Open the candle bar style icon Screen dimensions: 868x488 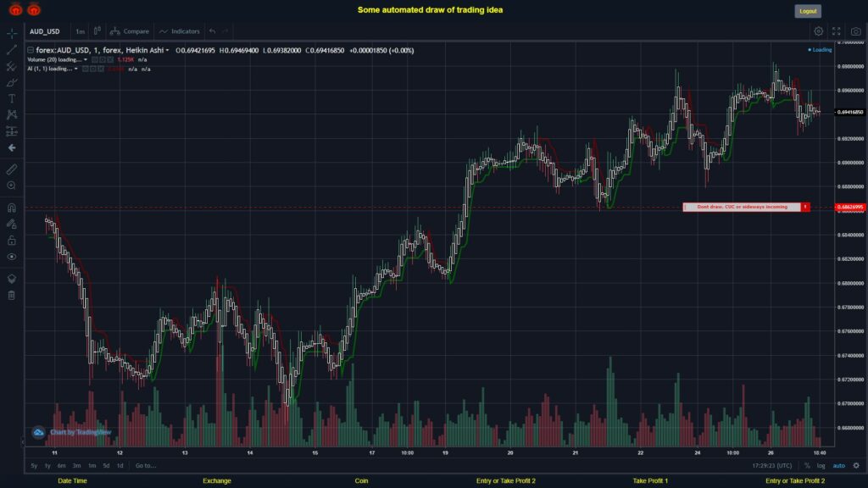pos(97,31)
